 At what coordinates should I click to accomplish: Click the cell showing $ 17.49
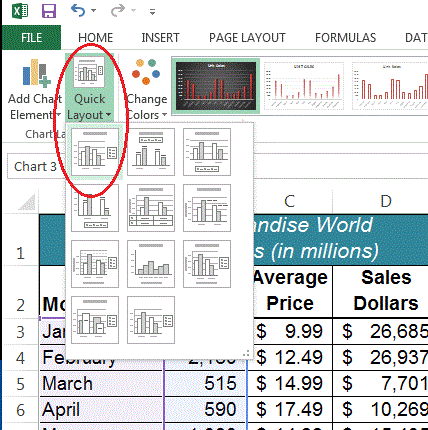tap(290, 409)
